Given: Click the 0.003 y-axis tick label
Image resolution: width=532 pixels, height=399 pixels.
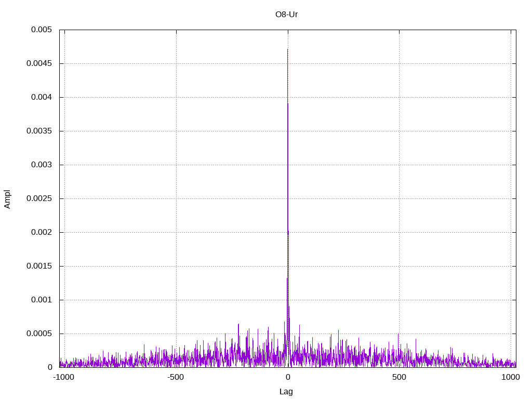Looking at the screenshot, I should coord(42,165).
